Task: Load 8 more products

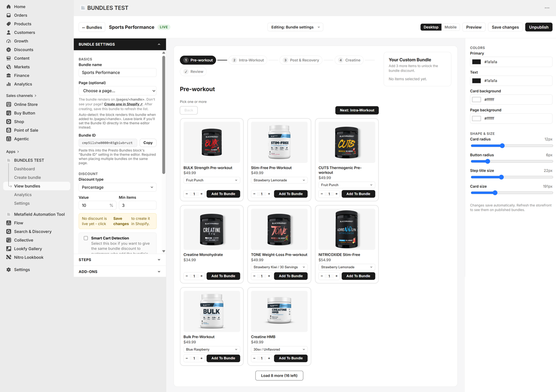Action: [279, 375]
